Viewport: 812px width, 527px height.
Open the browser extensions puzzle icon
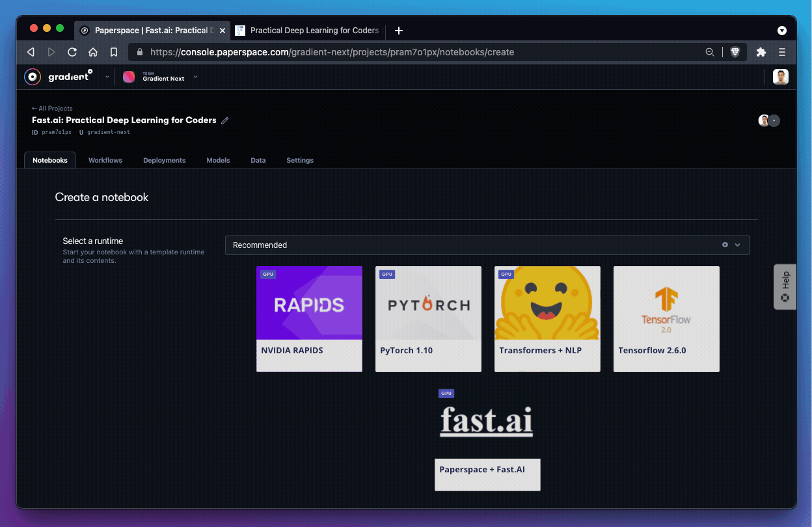coord(761,52)
